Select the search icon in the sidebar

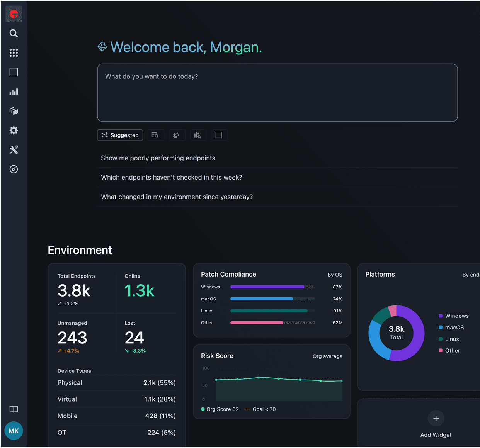(x=14, y=34)
